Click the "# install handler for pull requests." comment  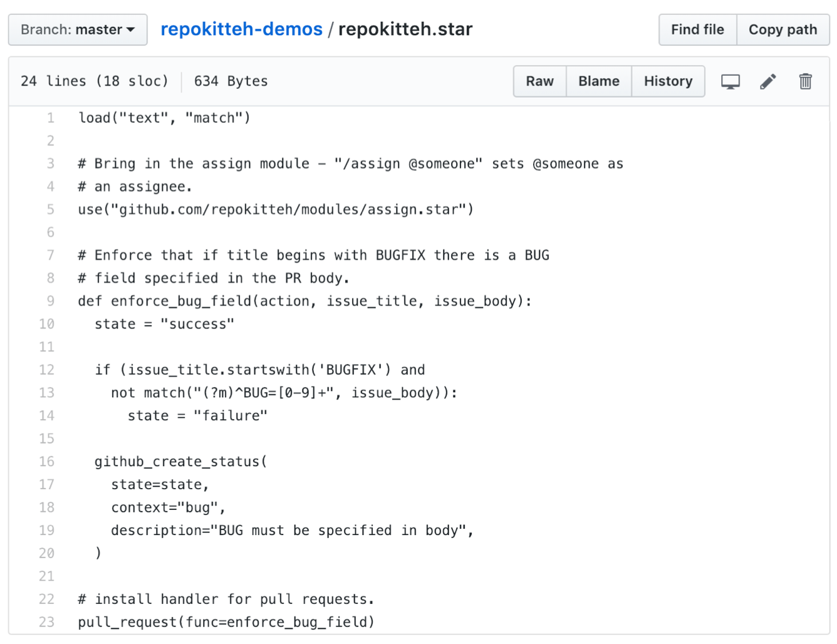226,599
